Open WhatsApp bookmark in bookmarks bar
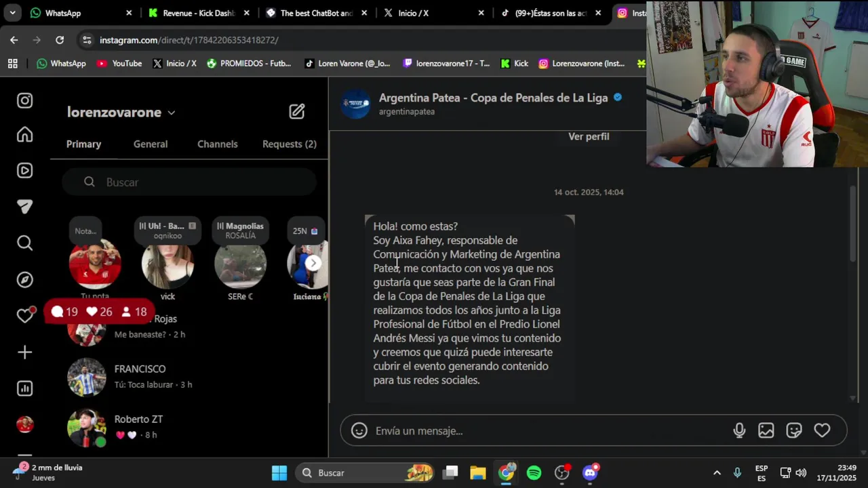 pos(62,63)
